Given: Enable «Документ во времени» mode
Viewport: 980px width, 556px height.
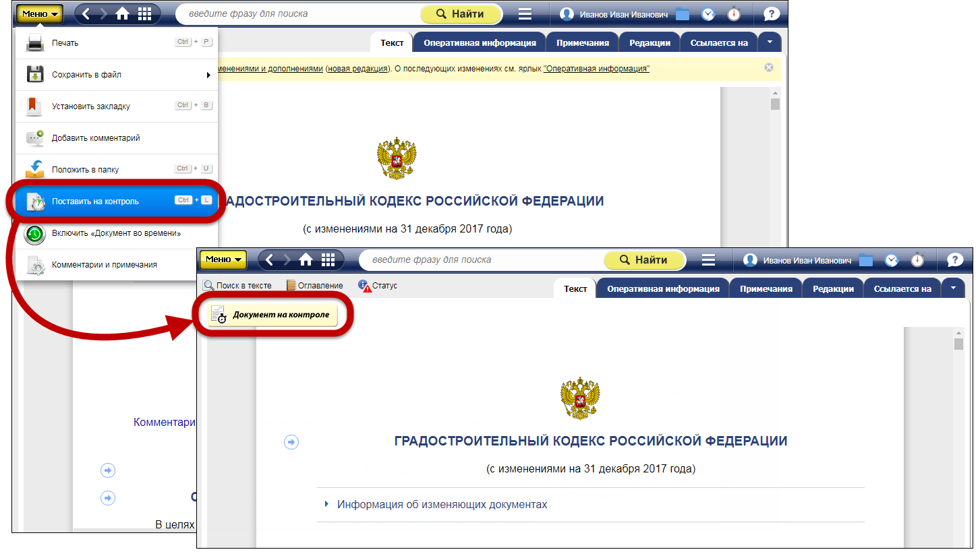Looking at the screenshot, I should point(116,233).
